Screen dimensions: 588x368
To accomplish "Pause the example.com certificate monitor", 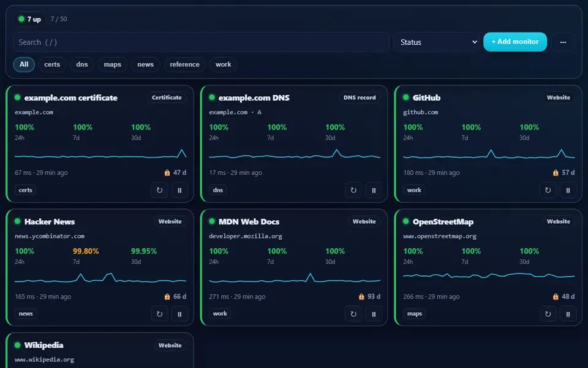I will click(179, 190).
